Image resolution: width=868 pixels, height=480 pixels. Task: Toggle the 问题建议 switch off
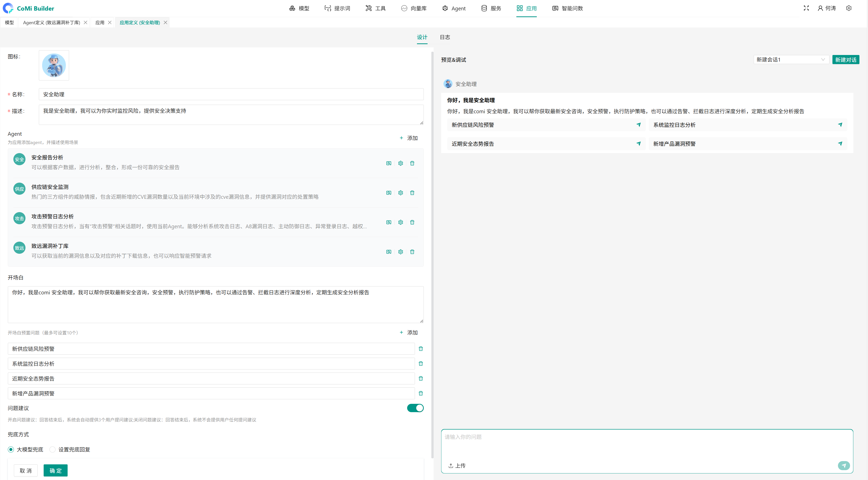tap(415, 408)
